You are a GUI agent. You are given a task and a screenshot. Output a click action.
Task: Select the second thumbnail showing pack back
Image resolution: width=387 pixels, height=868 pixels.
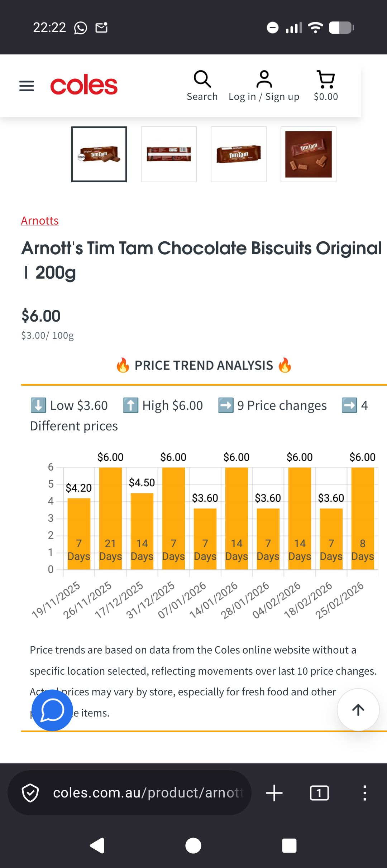point(169,154)
